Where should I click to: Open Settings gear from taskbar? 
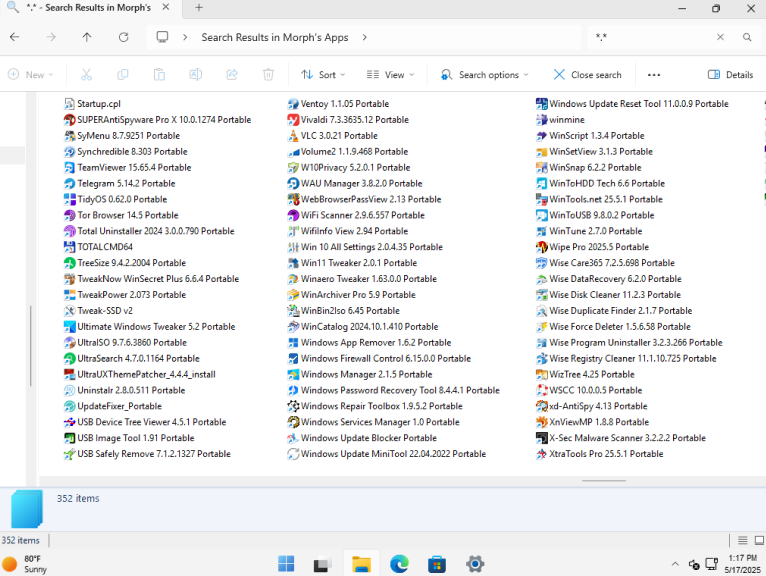click(x=474, y=564)
